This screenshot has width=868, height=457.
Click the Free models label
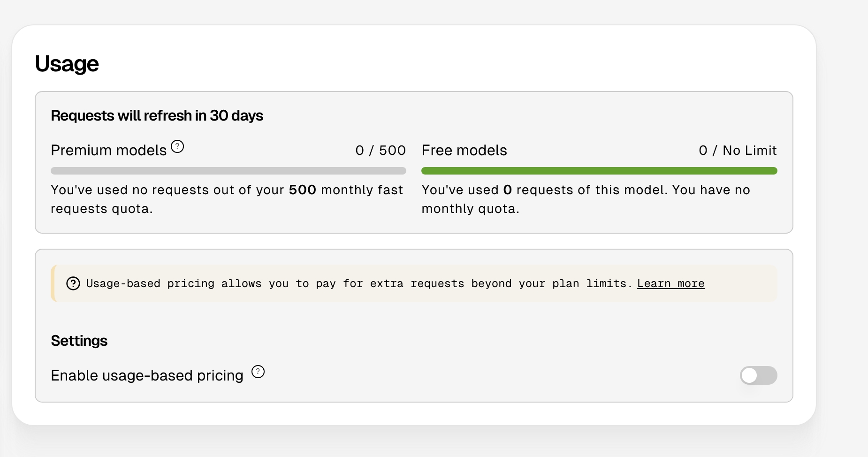(x=464, y=150)
